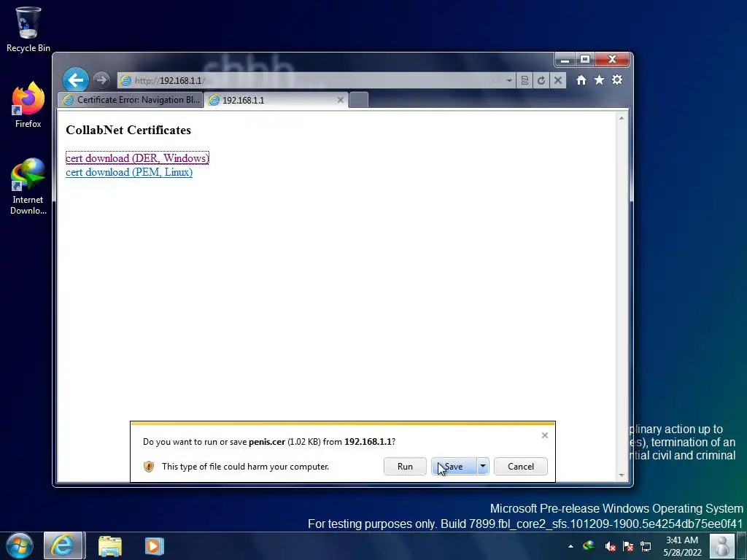The width and height of the screenshot is (747, 560).
Task: Open Windows Explorer from taskbar
Action: pyautogui.click(x=110, y=545)
